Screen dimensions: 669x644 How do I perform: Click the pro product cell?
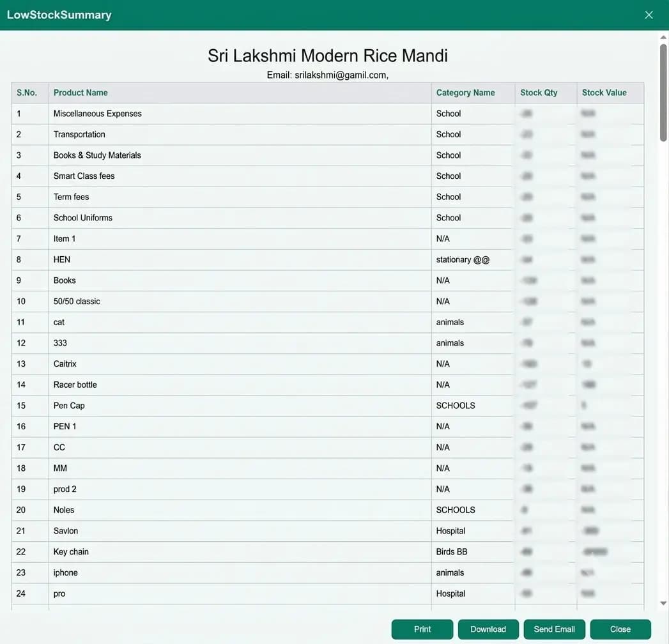pos(240,594)
